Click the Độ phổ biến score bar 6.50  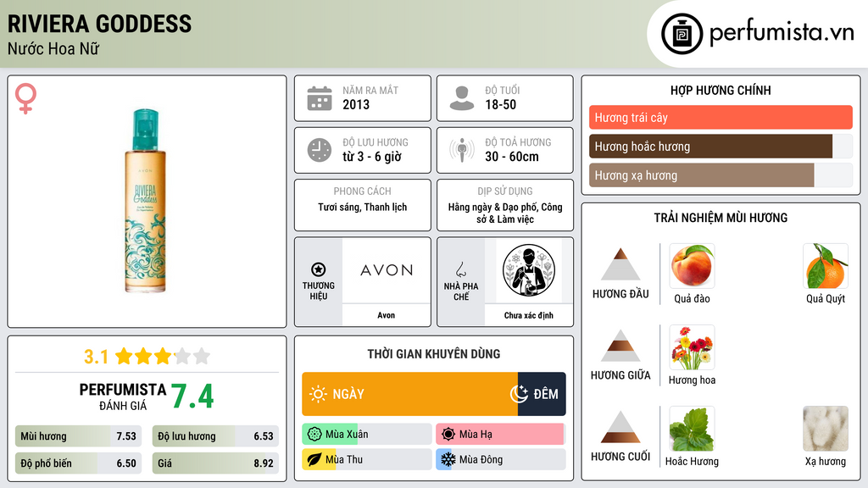tap(78, 463)
